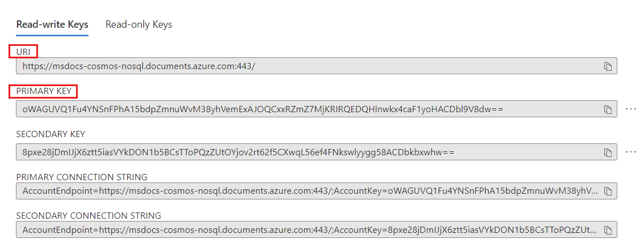Copy the URI value to clipboard

coord(608,66)
